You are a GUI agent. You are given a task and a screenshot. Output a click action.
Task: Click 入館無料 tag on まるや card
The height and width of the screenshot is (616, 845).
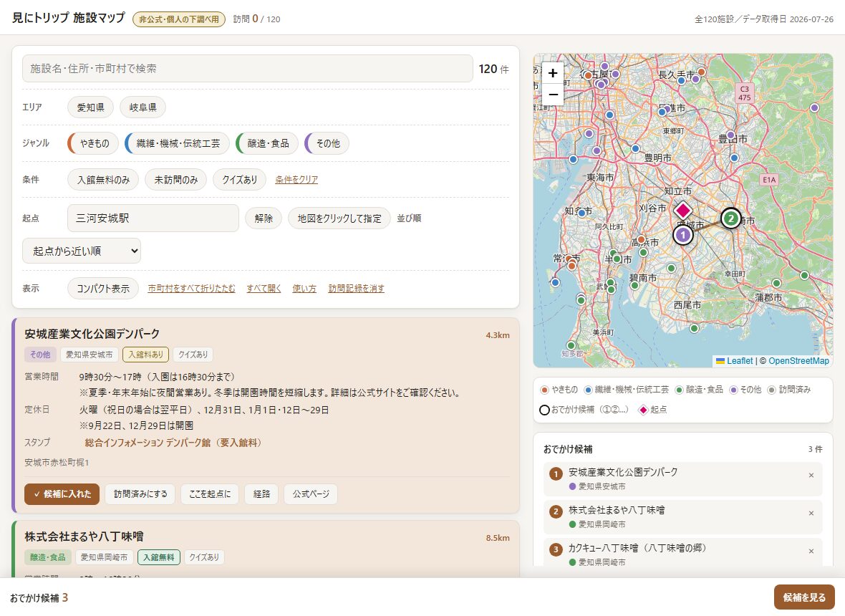click(x=158, y=557)
